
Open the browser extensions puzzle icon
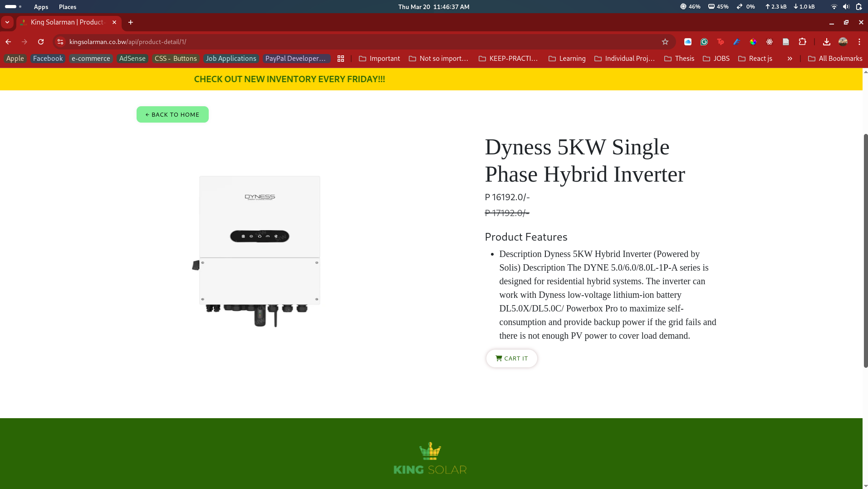click(802, 42)
